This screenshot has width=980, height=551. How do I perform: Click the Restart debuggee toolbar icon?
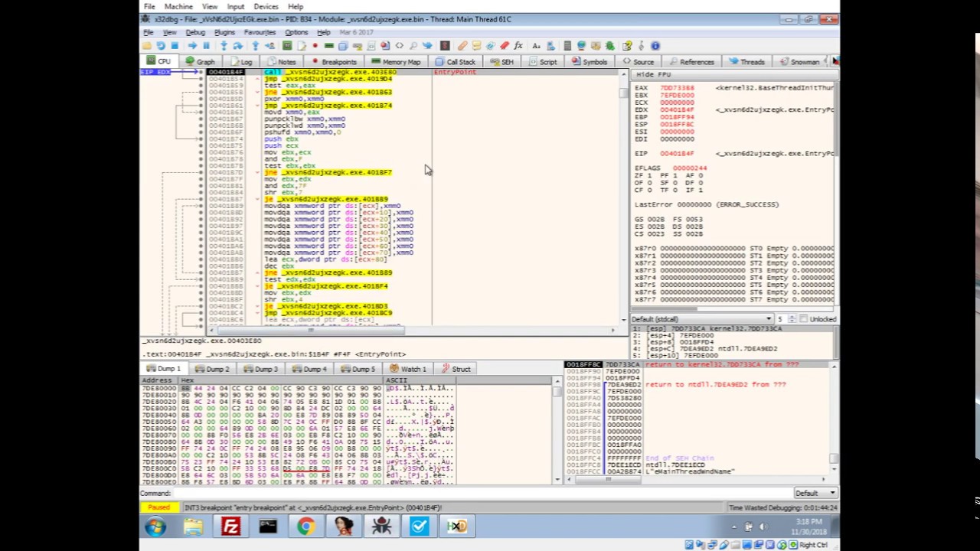tap(161, 46)
